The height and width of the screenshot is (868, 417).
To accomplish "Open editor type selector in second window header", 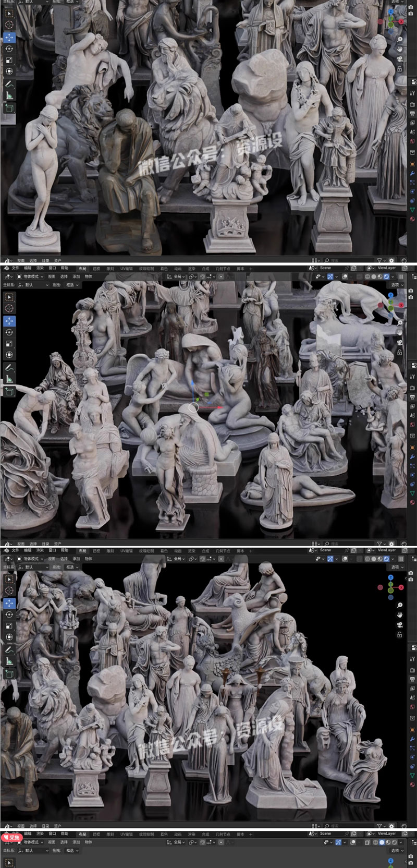I will (x=8, y=276).
